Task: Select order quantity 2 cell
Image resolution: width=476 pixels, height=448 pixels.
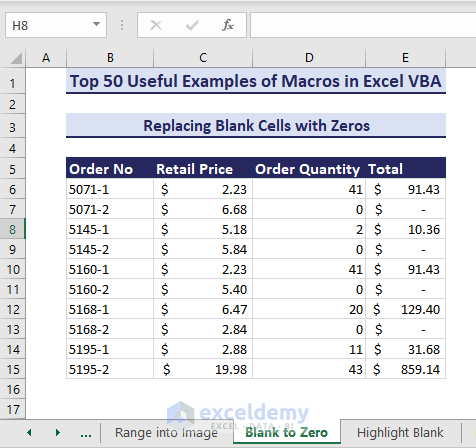Action: [x=309, y=229]
